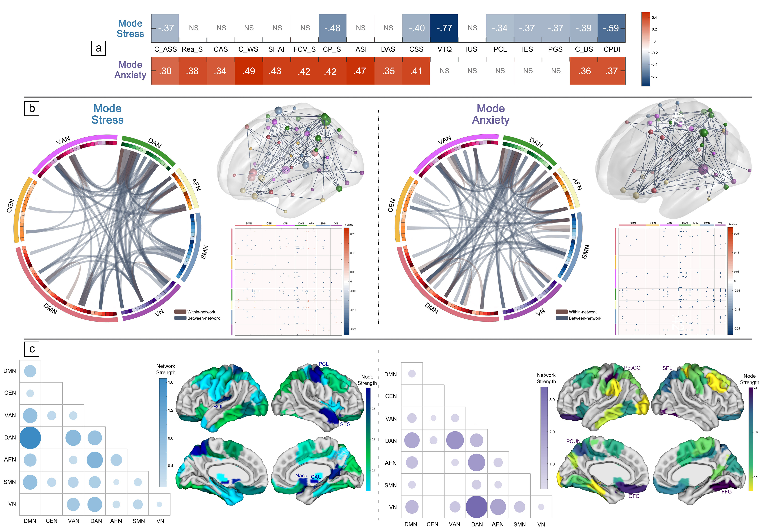Click the large DAN-DMN circle in stress matrix
The image size is (760, 532).
[30, 438]
